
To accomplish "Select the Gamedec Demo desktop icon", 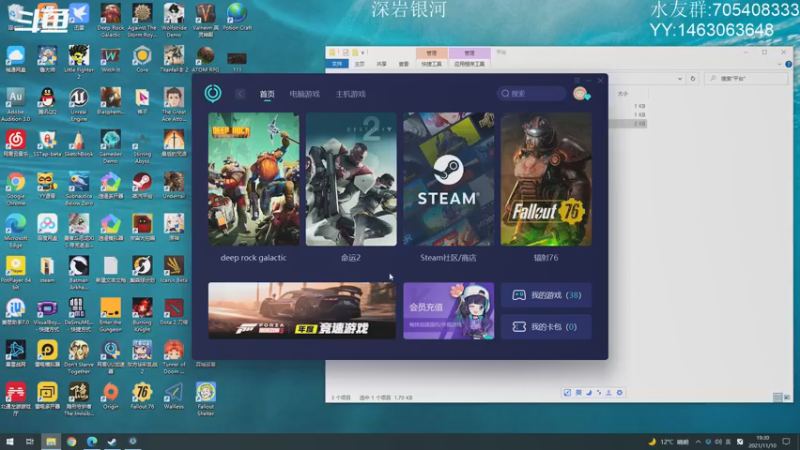I will point(110,146).
